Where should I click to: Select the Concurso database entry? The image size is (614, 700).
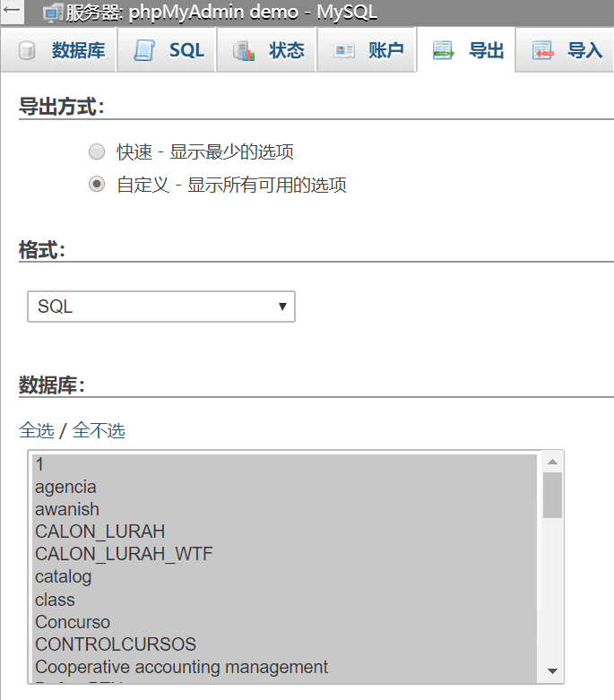pos(285,622)
